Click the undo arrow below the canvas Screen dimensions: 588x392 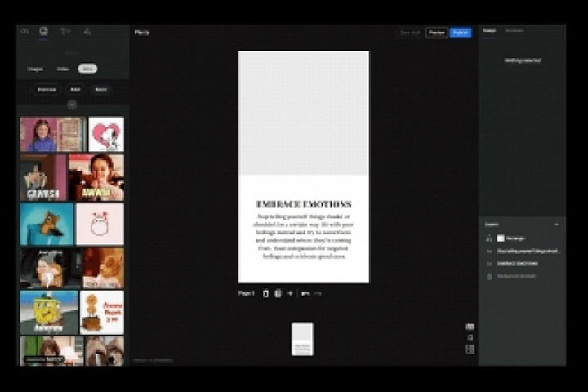(305, 293)
